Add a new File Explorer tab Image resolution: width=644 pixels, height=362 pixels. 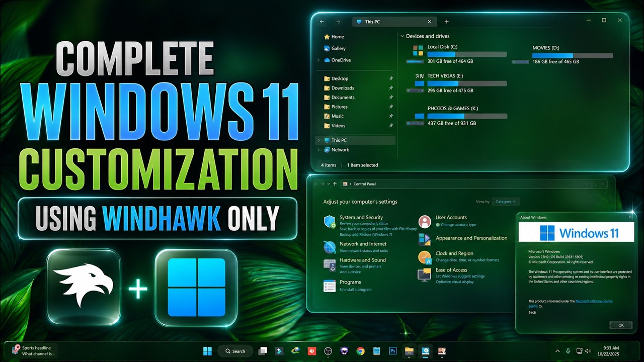coord(446,22)
